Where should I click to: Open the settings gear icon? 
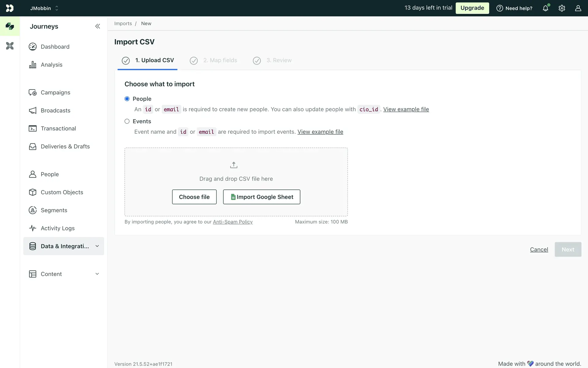pyautogui.click(x=562, y=8)
